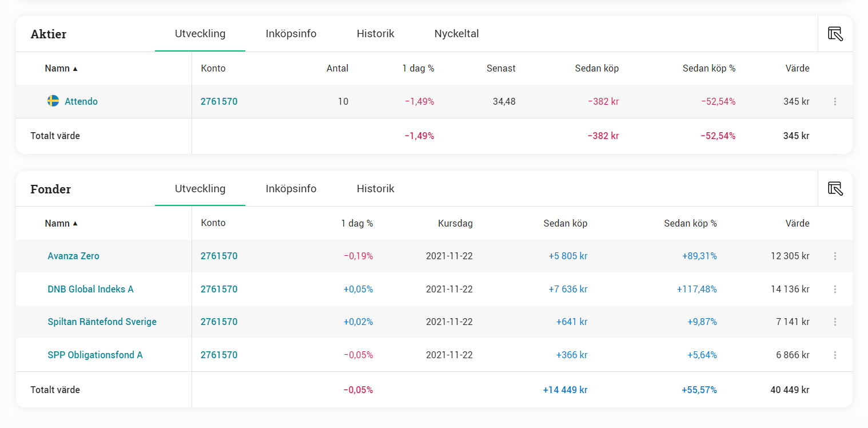Viewport: 868px width, 428px height.
Task: Click Attendo's last price 34,48
Action: tap(504, 102)
